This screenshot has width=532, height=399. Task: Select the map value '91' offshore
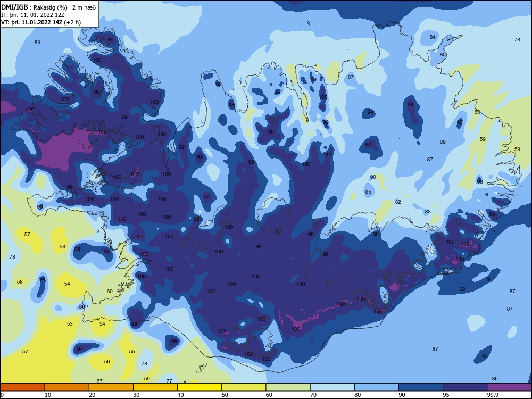pyautogui.click(x=490, y=279)
